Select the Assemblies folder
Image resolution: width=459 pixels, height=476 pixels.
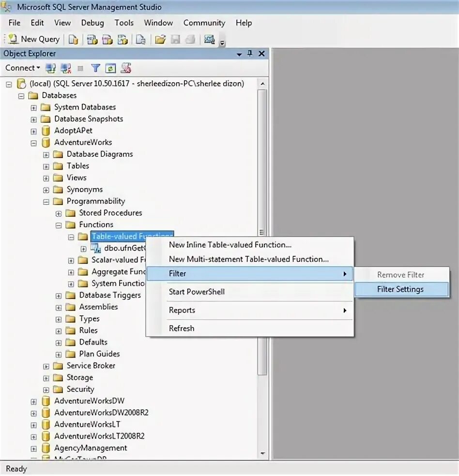98,307
